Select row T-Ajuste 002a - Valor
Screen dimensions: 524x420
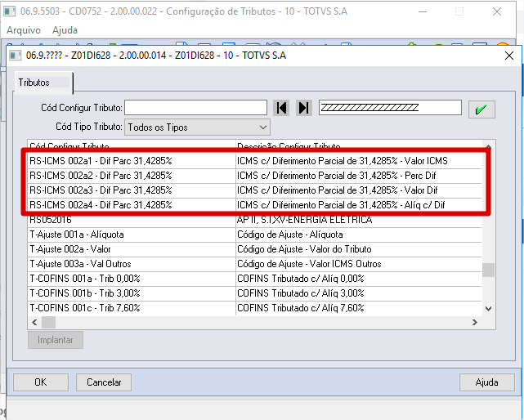point(255,249)
